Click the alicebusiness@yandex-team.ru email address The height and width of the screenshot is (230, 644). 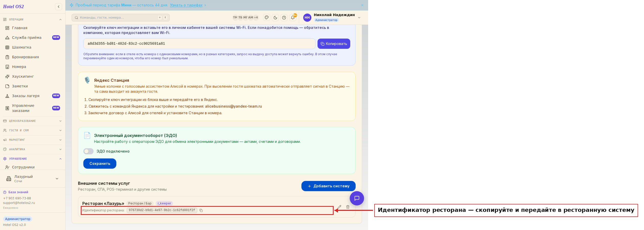(233, 106)
